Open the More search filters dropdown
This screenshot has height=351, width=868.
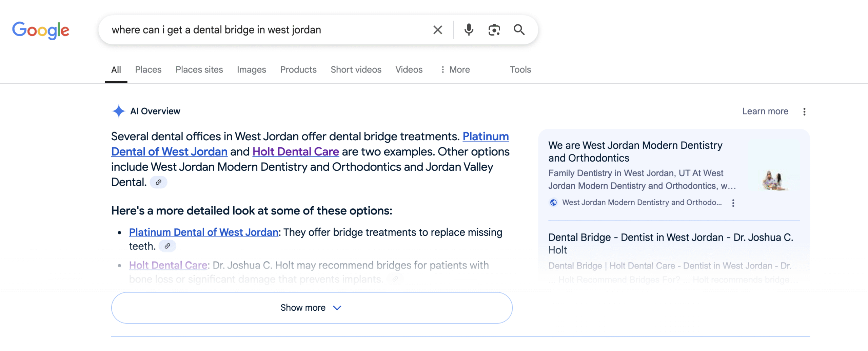pos(455,70)
